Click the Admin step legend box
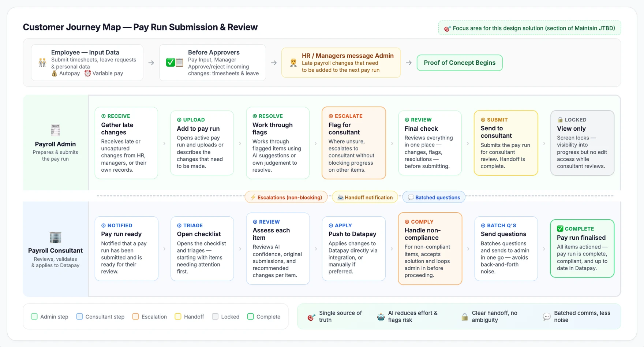This screenshot has height=347, width=644. [x=34, y=317]
